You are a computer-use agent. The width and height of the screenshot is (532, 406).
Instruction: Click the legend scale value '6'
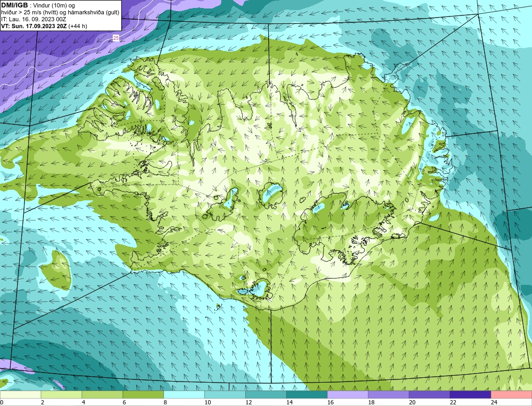[x=124, y=402]
